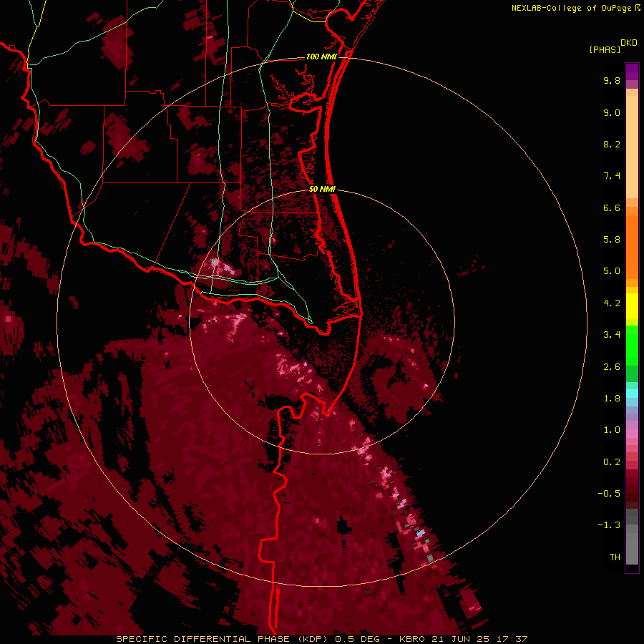Click the -1.3 value on color scale

[x=609, y=525]
